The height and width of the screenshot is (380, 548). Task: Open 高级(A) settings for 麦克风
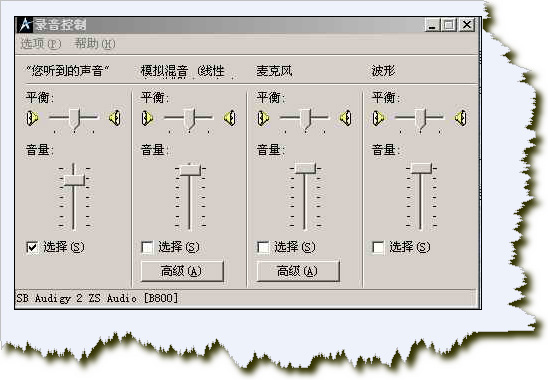(298, 271)
